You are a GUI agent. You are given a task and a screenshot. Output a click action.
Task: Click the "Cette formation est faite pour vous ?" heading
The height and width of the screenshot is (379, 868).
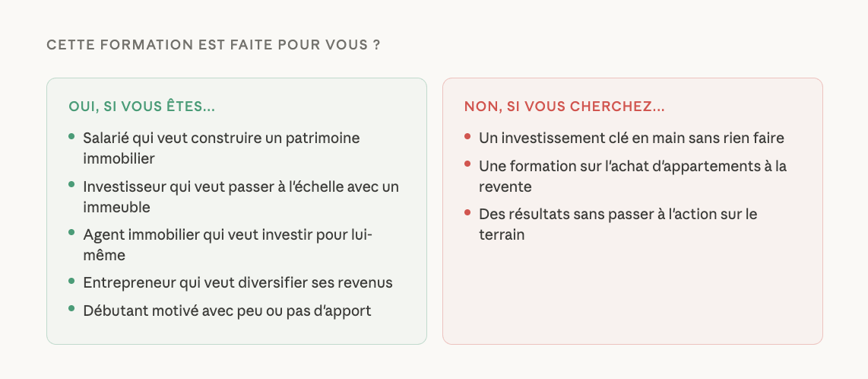pos(214,45)
